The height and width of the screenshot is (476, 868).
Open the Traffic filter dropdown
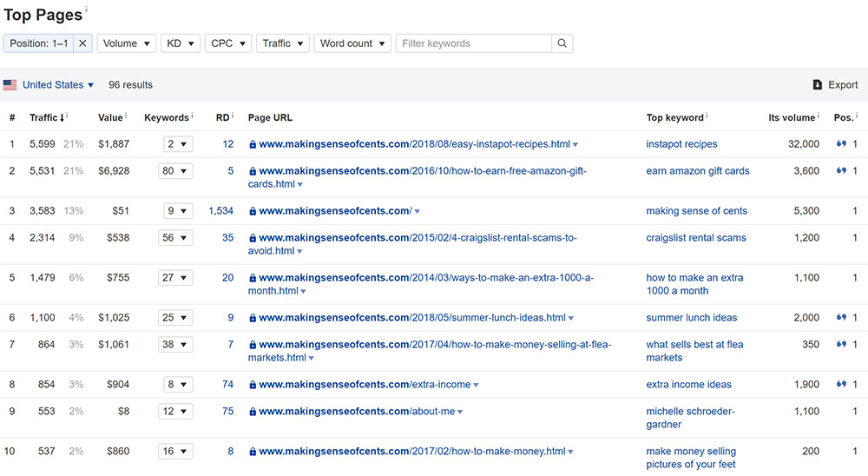coord(283,43)
